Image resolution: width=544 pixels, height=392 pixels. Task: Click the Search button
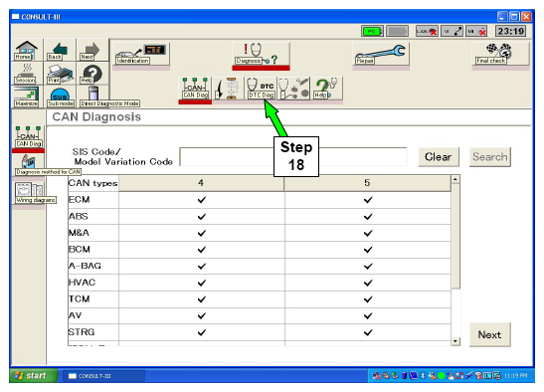pyautogui.click(x=490, y=157)
